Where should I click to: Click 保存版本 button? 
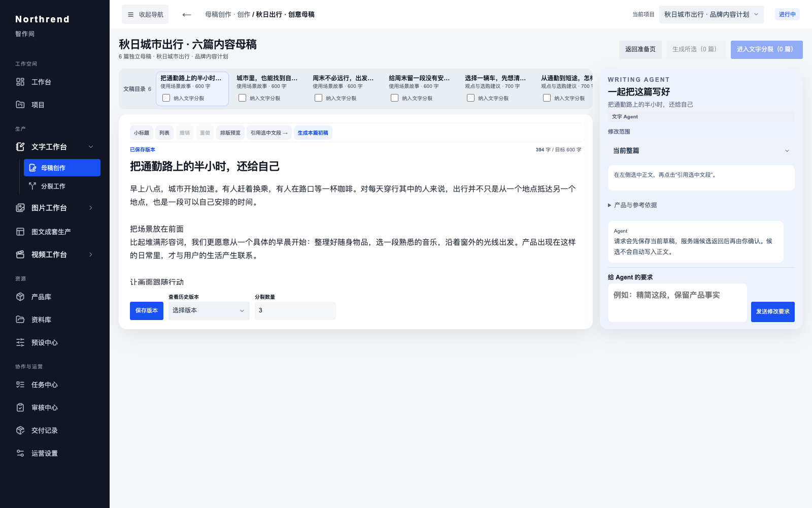(x=147, y=311)
